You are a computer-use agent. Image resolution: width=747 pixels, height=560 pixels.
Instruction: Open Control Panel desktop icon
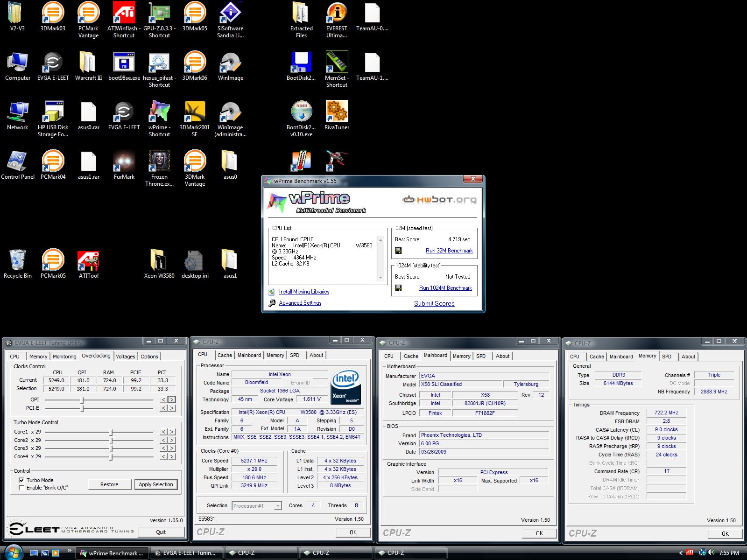point(18,165)
